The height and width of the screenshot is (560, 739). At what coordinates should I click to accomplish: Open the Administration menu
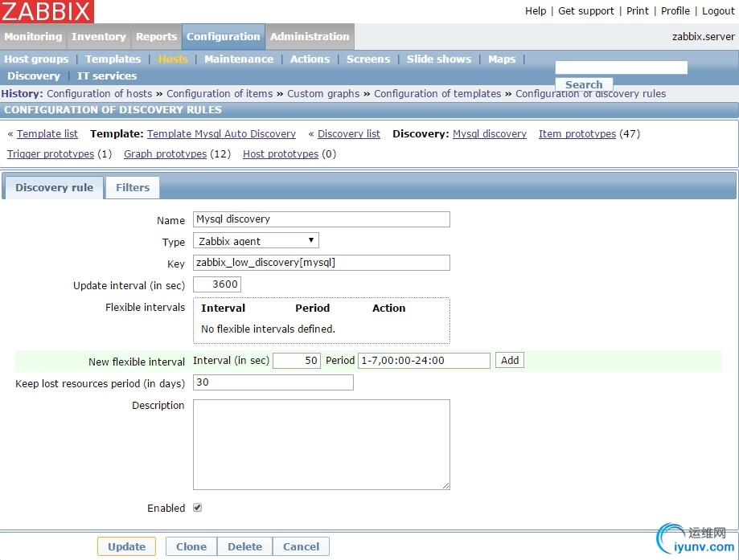[310, 36]
